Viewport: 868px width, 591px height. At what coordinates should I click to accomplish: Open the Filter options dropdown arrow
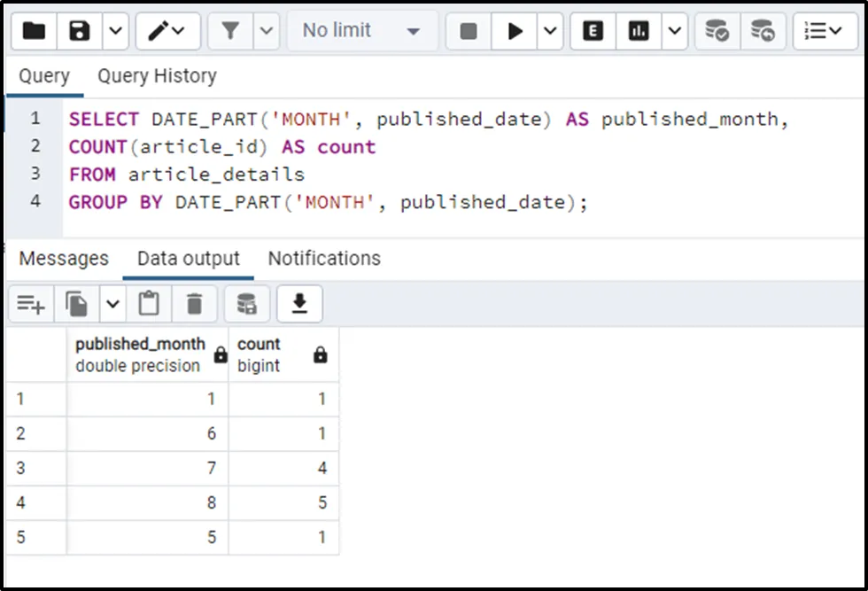(267, 31)
